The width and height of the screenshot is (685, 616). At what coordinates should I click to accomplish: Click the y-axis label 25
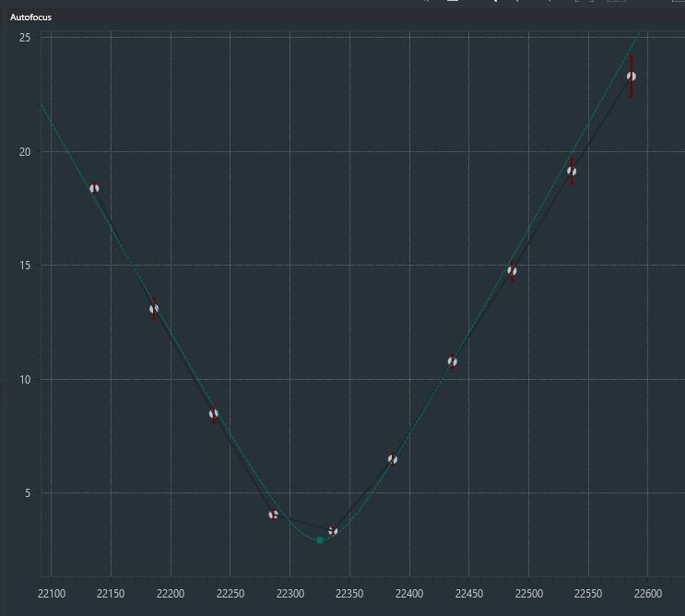pos(25,38)
